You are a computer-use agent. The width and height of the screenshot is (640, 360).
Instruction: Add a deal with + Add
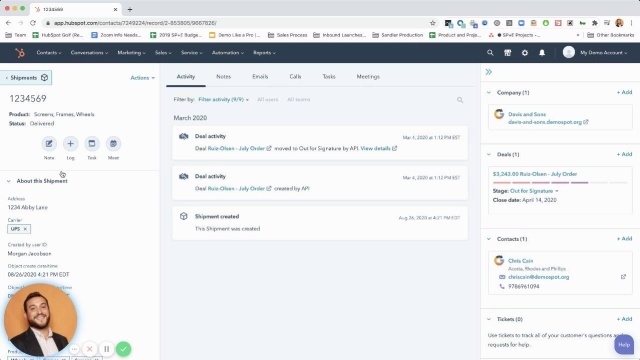[x=624, y=154]
